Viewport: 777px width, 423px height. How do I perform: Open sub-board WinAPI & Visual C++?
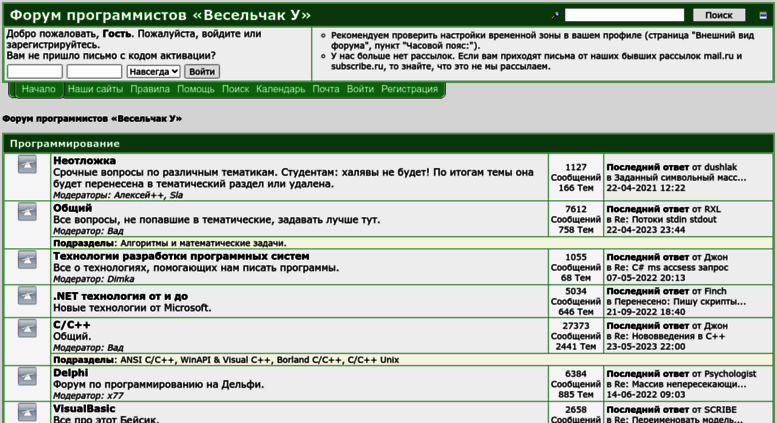coord(225,360)
